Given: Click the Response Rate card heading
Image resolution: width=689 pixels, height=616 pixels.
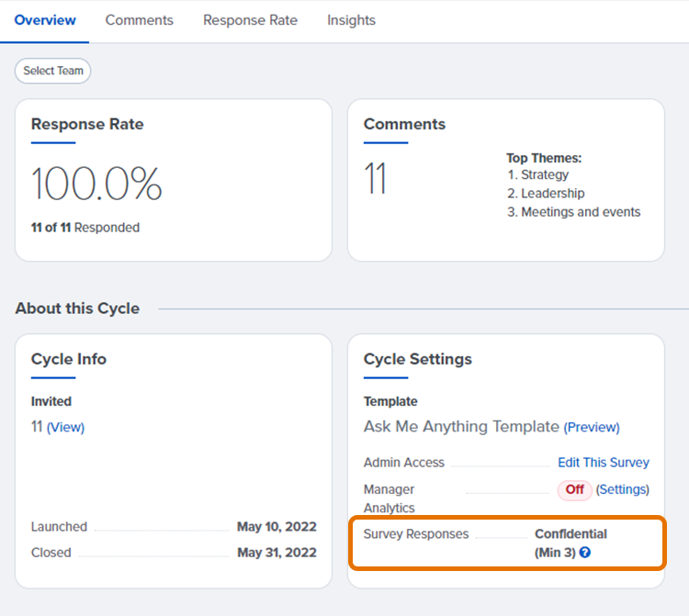Looking at the screenshot, I should pos(87,124).
